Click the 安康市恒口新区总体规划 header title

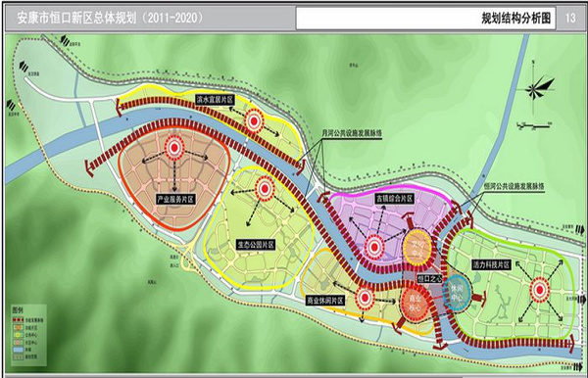coord(110,18)
